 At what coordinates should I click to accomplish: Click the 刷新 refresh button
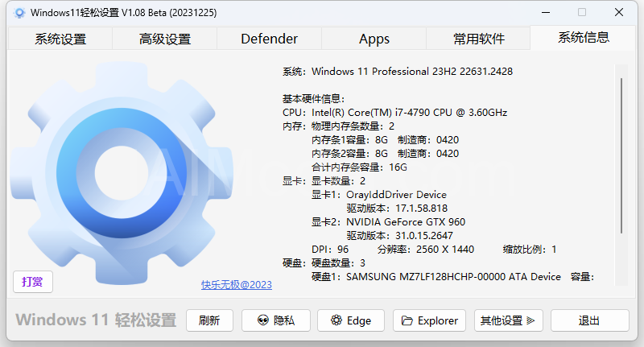click(209, 320)
